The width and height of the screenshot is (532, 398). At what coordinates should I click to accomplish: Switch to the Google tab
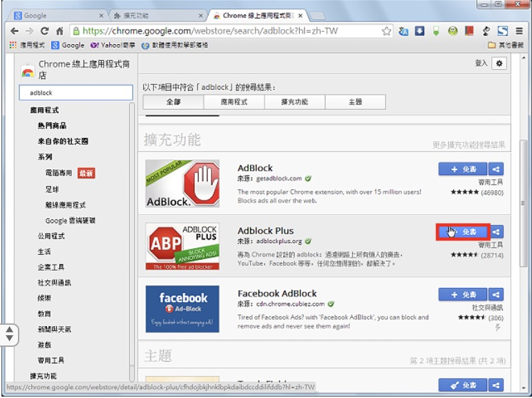pyautogui.click(x=57, y=16)
